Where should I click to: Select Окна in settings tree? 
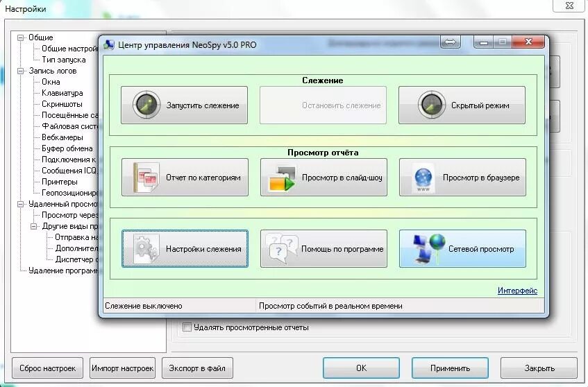click(51, 82)
